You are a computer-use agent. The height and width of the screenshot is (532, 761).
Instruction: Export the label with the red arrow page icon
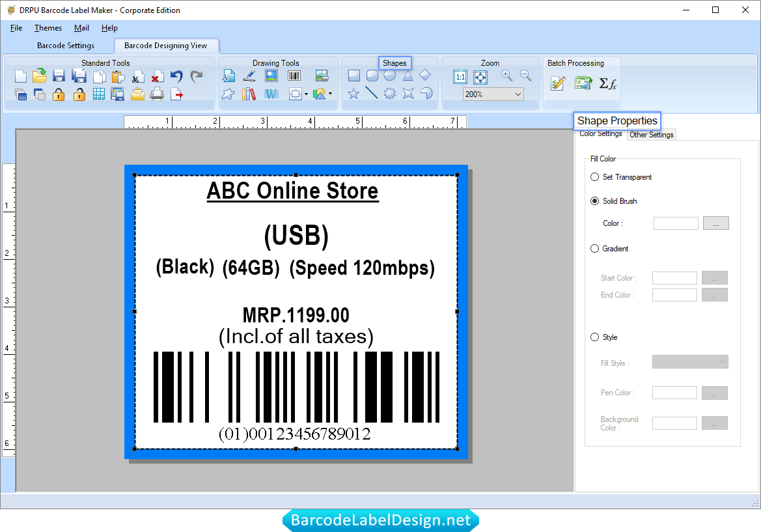[177, 94]
